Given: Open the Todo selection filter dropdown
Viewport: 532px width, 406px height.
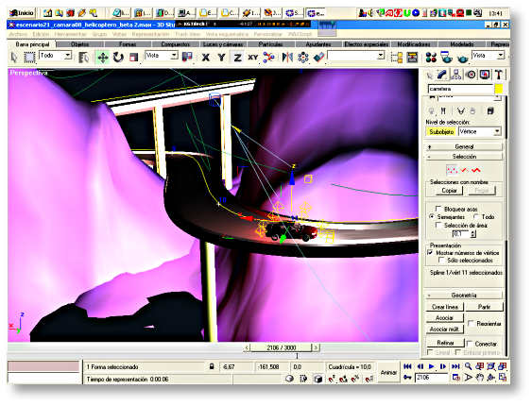Looking at the screenshot, I should pos(68,56).
